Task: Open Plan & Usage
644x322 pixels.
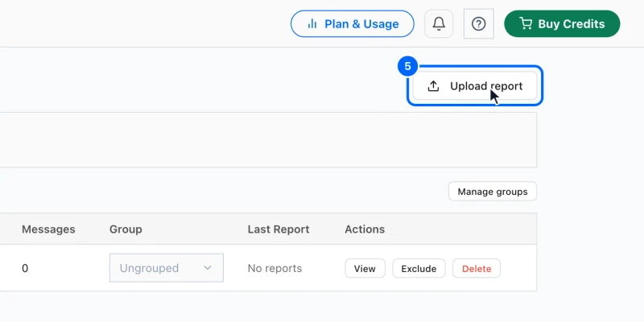Action: point(353,24)
